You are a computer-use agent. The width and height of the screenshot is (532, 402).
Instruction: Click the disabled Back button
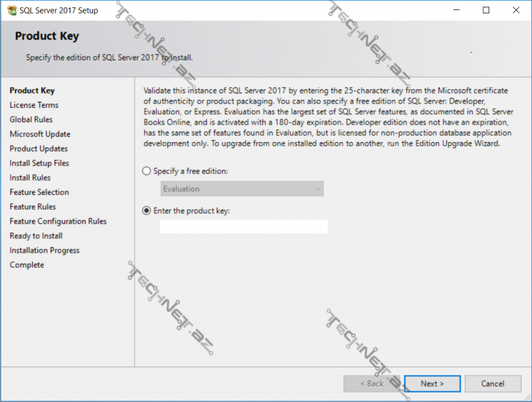click(x=371, y=383)
